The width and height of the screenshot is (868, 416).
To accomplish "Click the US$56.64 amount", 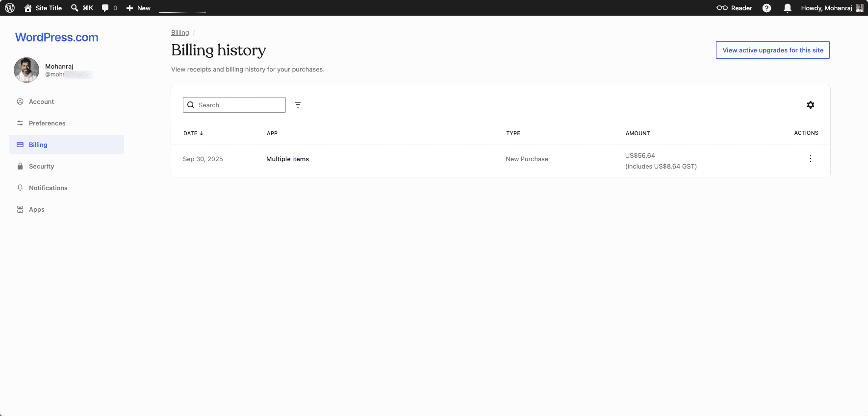I will coord(640,155).
